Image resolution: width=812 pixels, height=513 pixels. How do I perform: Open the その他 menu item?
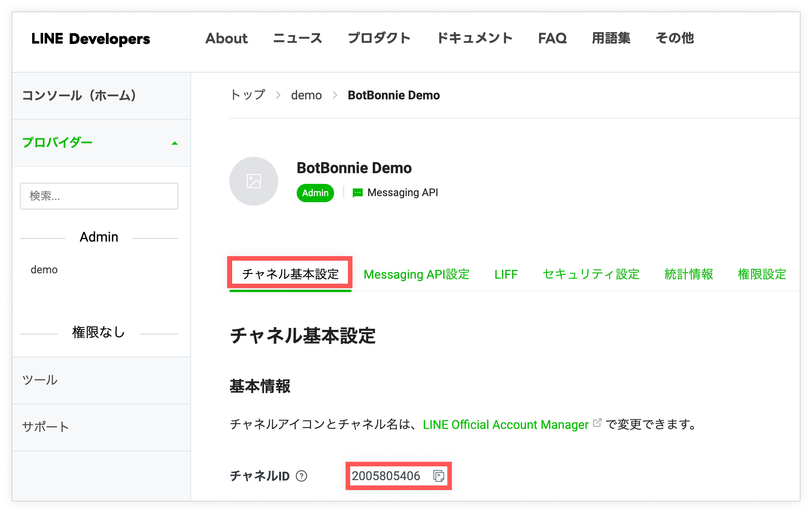tap(675, 38)
